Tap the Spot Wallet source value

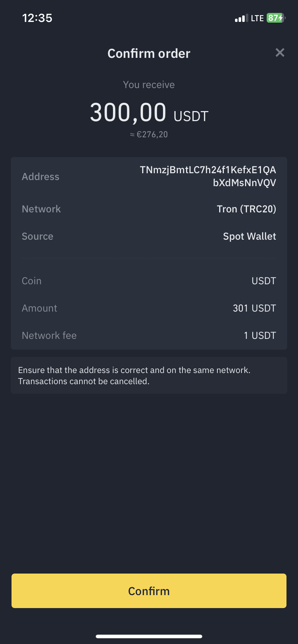click(x=249, y=236)
